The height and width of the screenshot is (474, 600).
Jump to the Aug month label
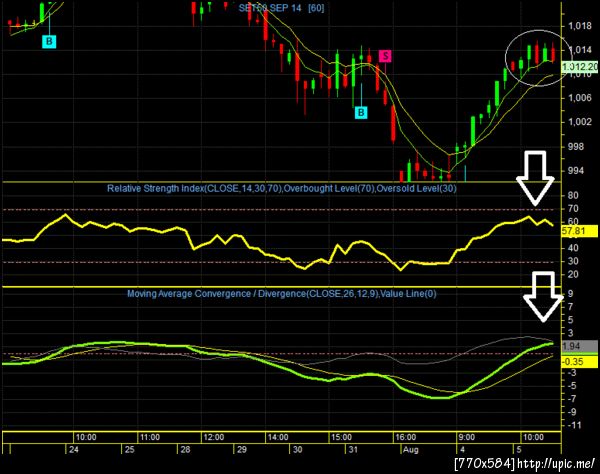[x=411, y=450]
